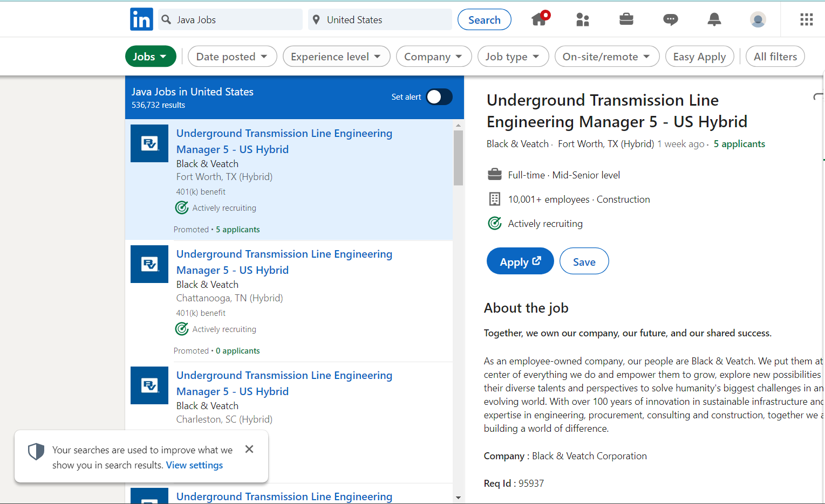
Task: Click the share arrow icon on job details
Action: (819, 97)
